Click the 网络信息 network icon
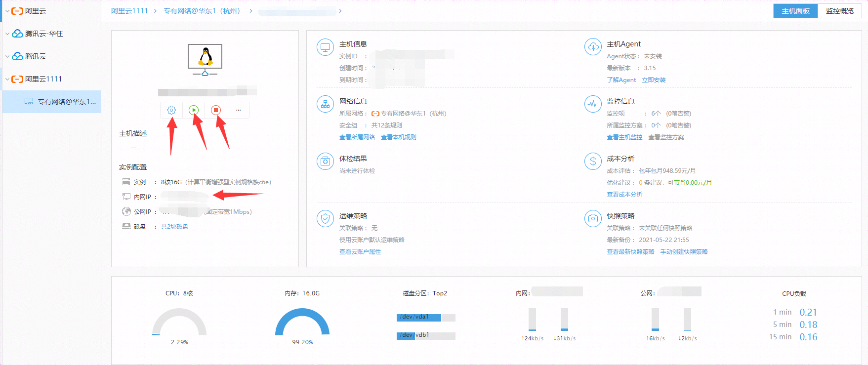 click(x=325, y=104)
